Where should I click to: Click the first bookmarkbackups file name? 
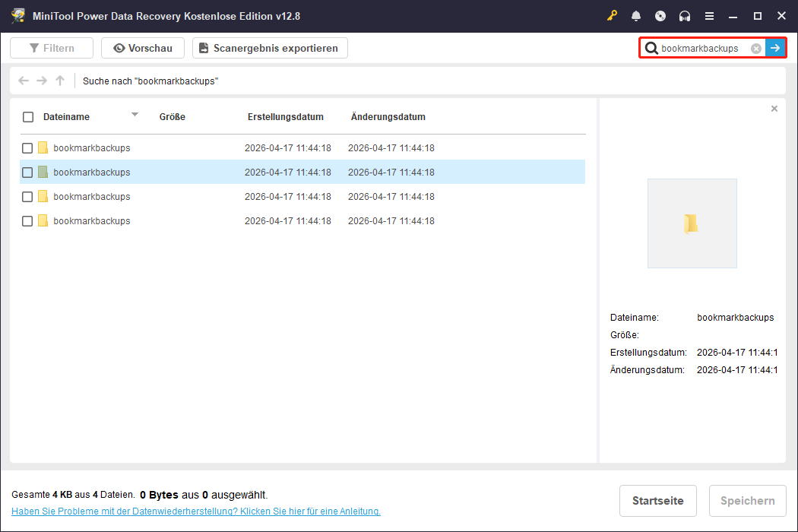(92, 148)
